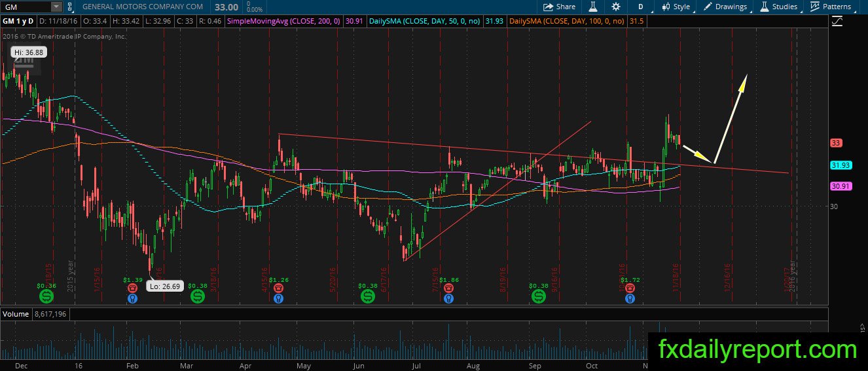Click the $0.36 dividend icon
Viewport: 868px width, 371px height.
click(46, 297)
